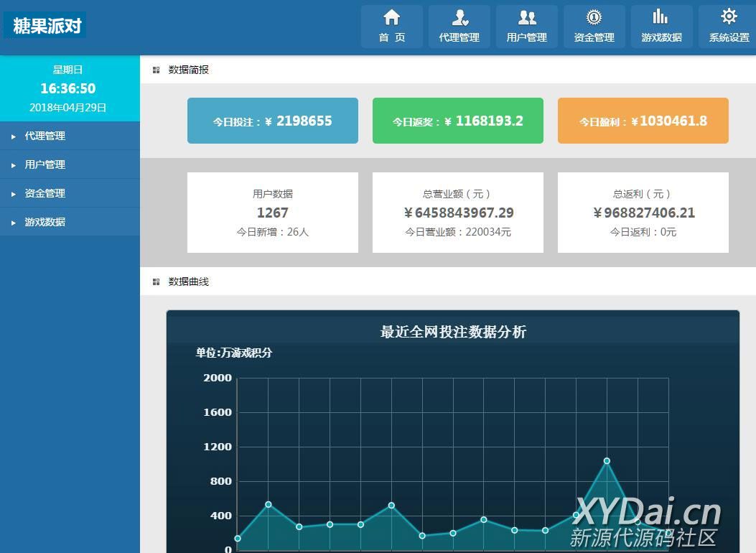Click the 用户数据 statistics panel
The image size is (756, 553).
click(273, 213)
